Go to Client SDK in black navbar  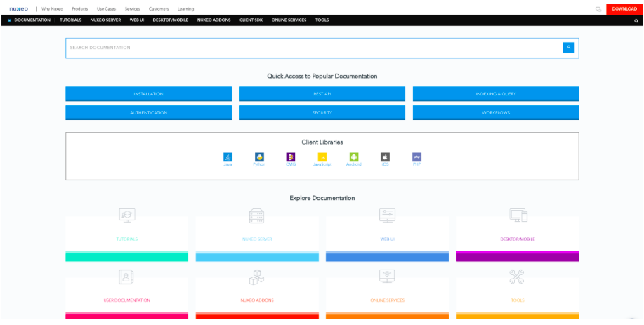point(251,20)
